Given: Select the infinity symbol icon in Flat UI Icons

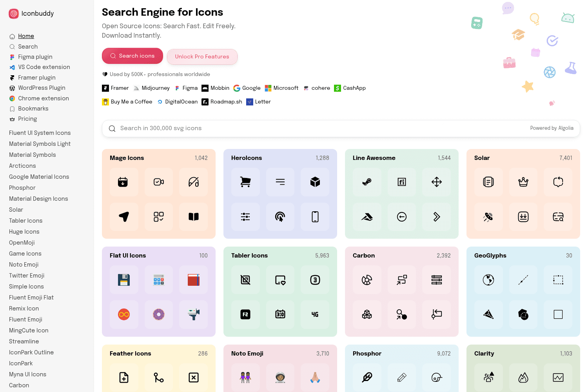Looking at the screenshot, I should pyautogui.click(x=124, y=314).
